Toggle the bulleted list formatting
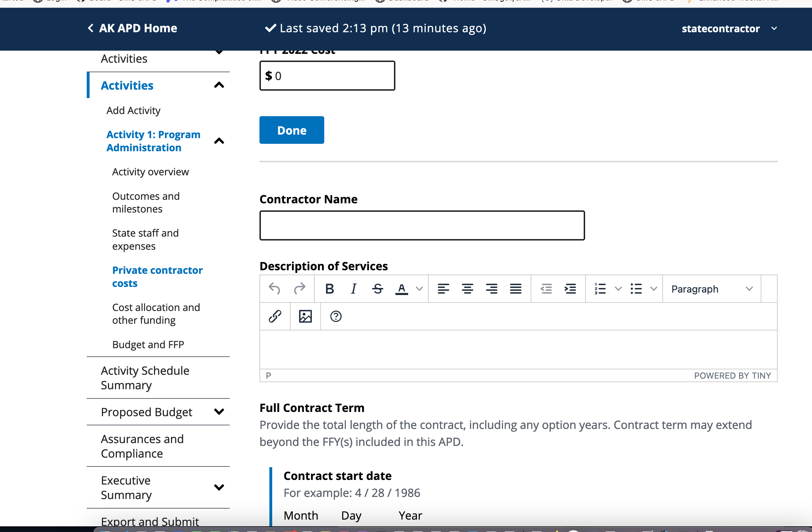Viewport: 812px width, 532px height. [636, 289]
